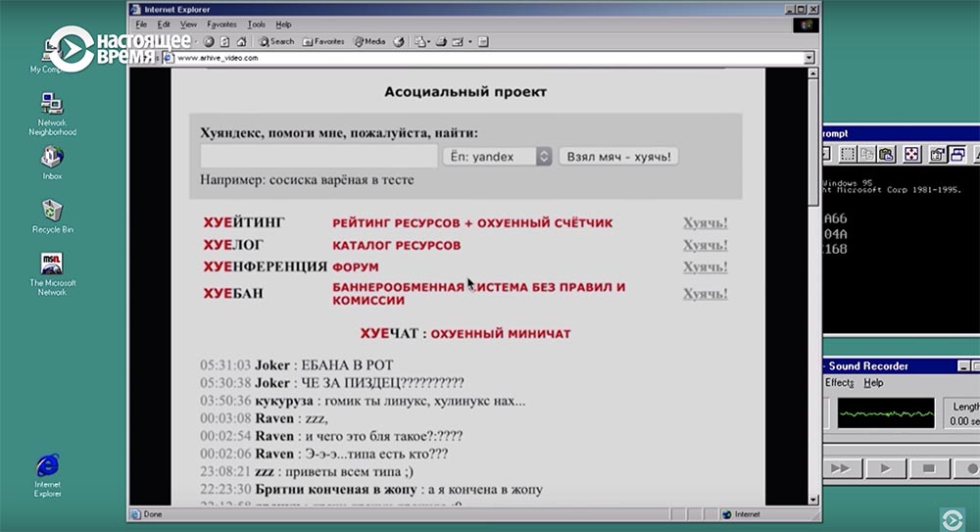Expand the address bar URL dropdown

[808, 58]
